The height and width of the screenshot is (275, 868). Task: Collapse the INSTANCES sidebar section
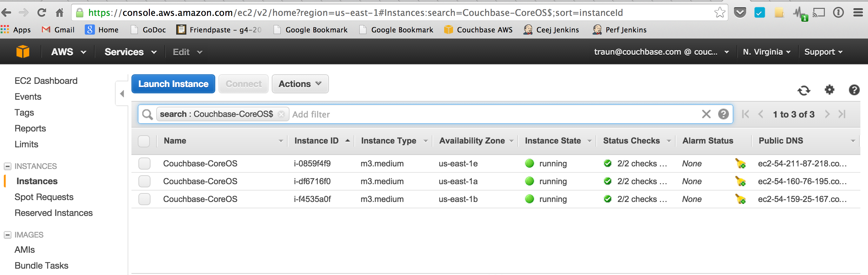[x=7, y=166]
